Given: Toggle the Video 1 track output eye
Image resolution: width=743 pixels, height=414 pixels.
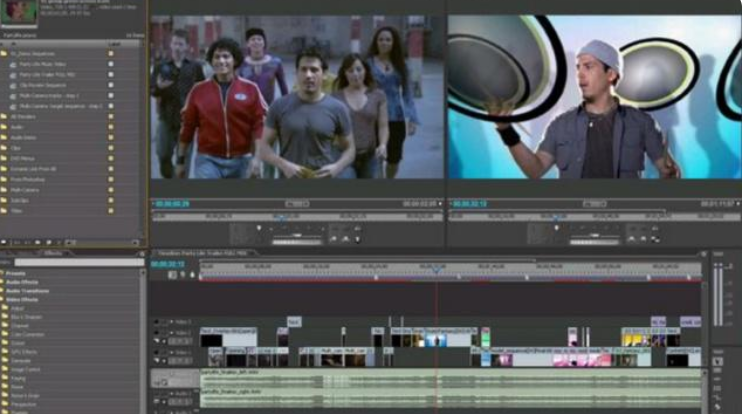Looking at the screenshot, I should pos(156,353).
